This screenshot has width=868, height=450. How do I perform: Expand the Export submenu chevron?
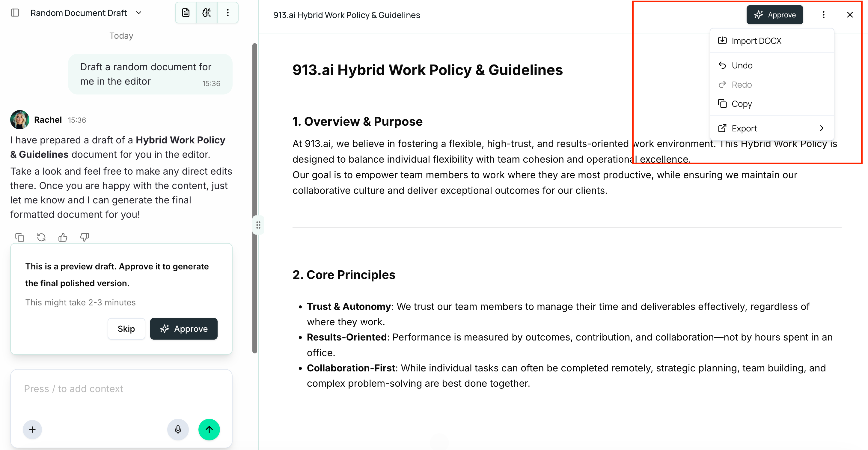[822, 128]
